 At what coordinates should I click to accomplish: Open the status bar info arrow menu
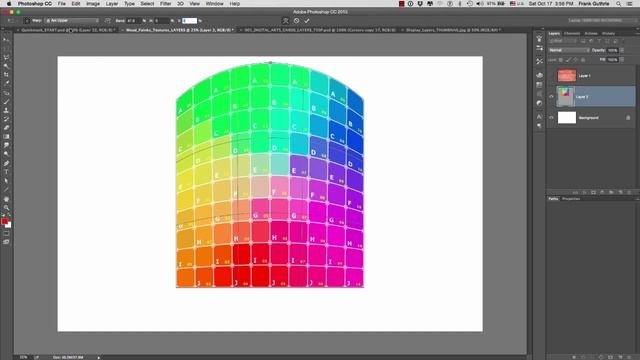pos(98,357)
